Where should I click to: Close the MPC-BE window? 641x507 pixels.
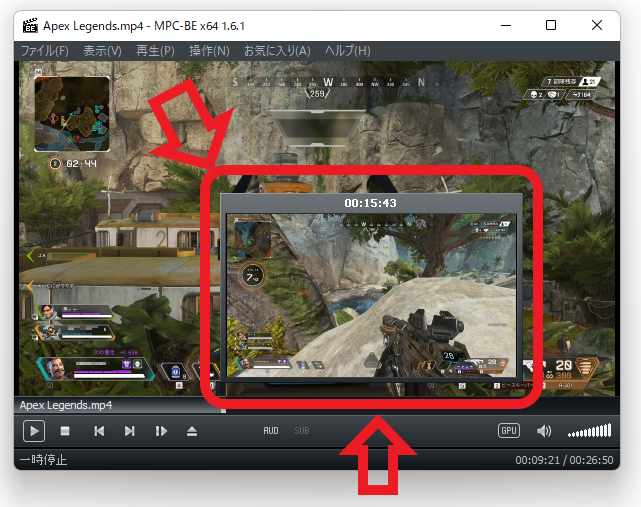pos(597,25)
